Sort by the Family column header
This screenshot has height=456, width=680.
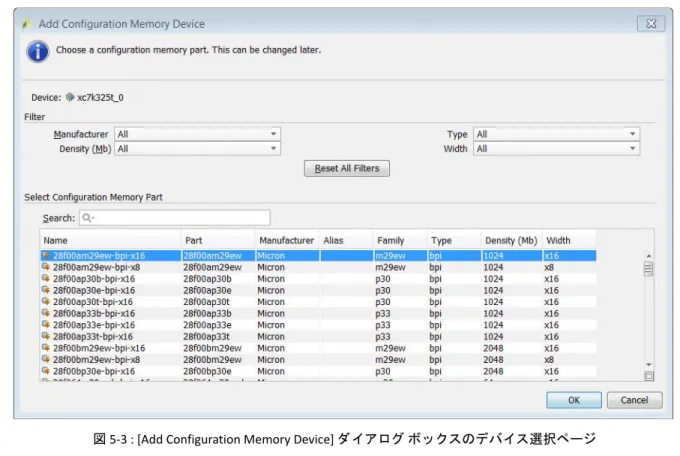(x=399, y=240)
